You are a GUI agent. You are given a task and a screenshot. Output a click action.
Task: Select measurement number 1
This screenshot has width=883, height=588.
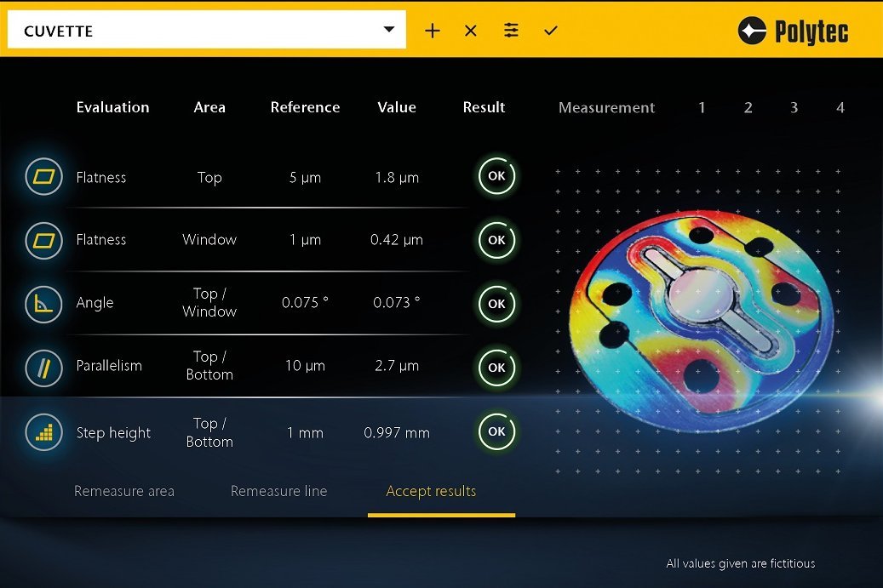point(702,107)
